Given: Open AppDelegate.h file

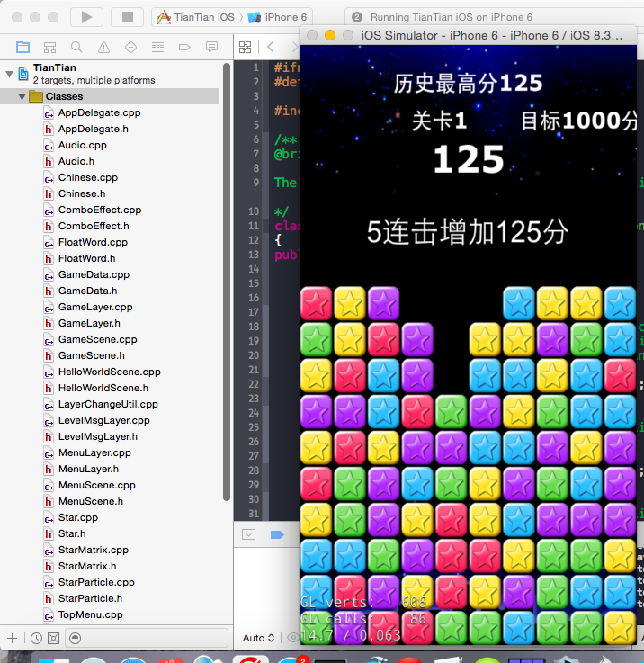Looking at the screenshot, I should click(93, 129).
